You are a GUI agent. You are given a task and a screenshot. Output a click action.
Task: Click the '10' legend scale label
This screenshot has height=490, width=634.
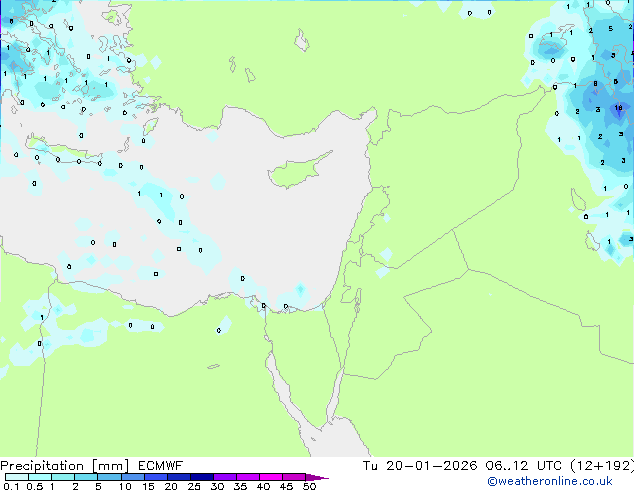pyautogui.click(x=125, y=486)
